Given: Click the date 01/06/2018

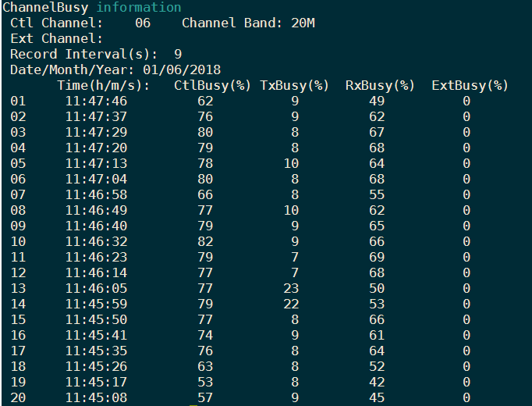Looking at the screenshot, I should (182, 69).
